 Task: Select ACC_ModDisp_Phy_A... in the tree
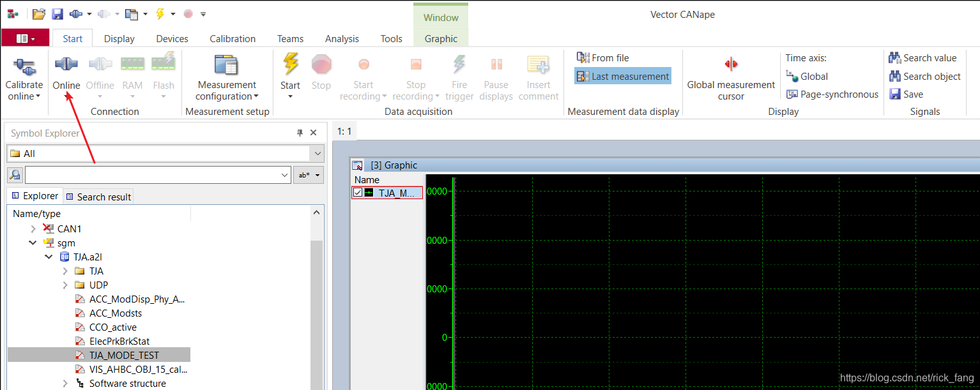[x=137, y=299]
